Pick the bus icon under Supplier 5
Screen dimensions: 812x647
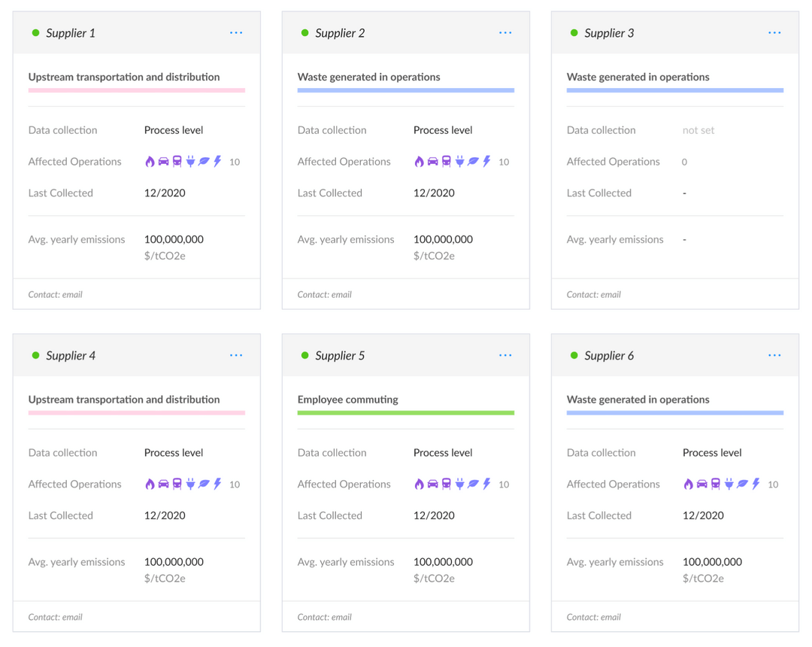point(447,484)
